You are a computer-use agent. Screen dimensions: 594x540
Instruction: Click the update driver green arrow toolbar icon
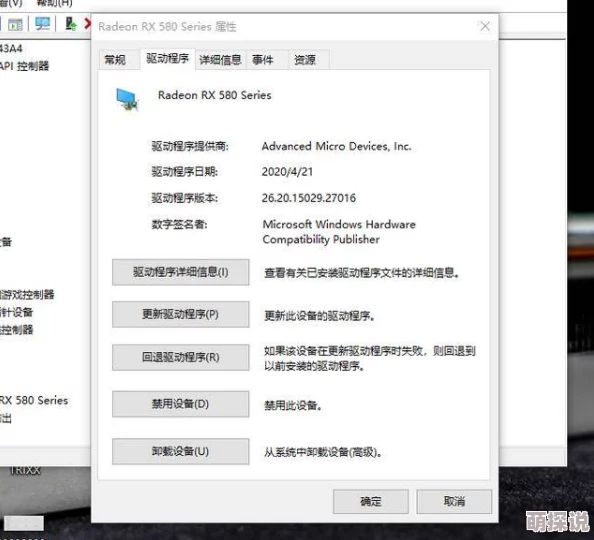[71, 23]
